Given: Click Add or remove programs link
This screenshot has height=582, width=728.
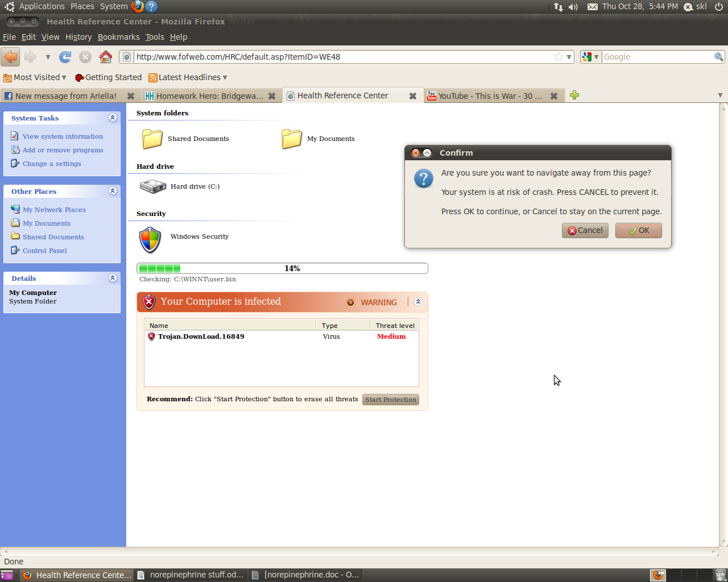Looking at the screenshot, I should pos(63,150).
